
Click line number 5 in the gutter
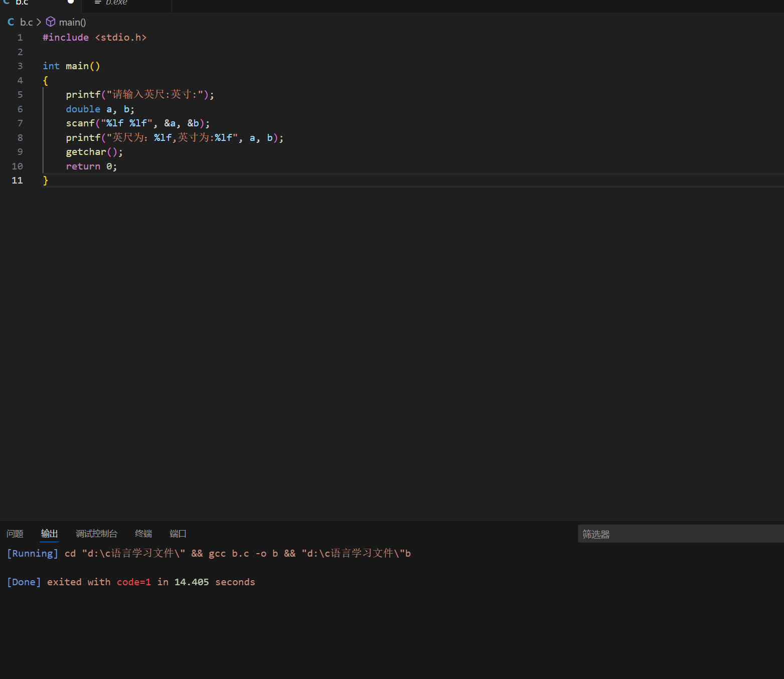click(20, 95)
